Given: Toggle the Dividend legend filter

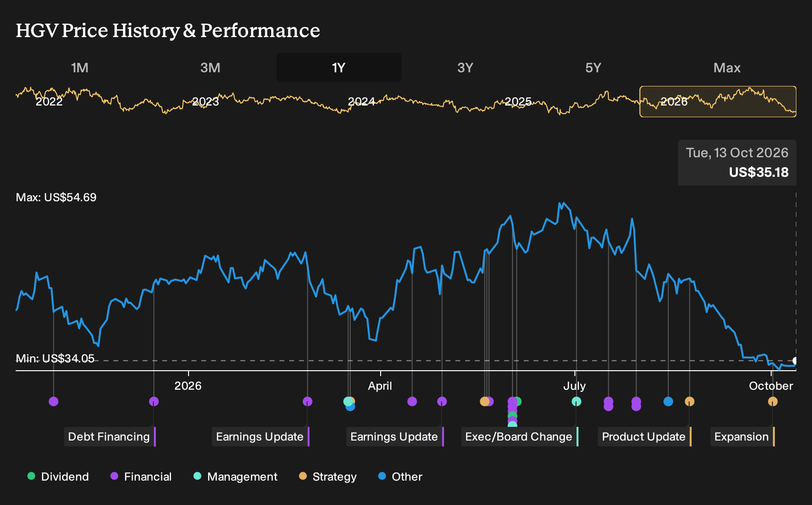Looking at the screenshot, I should [58, 477].
